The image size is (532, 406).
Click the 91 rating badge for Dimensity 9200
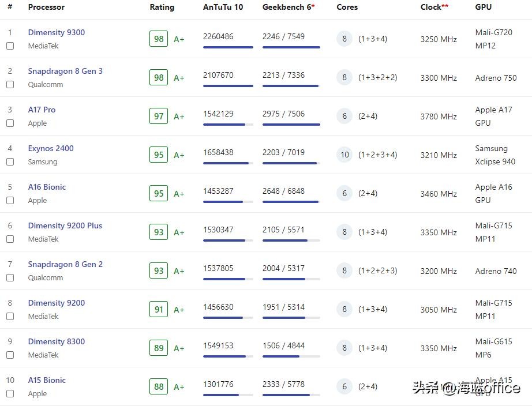coord(159,309)
